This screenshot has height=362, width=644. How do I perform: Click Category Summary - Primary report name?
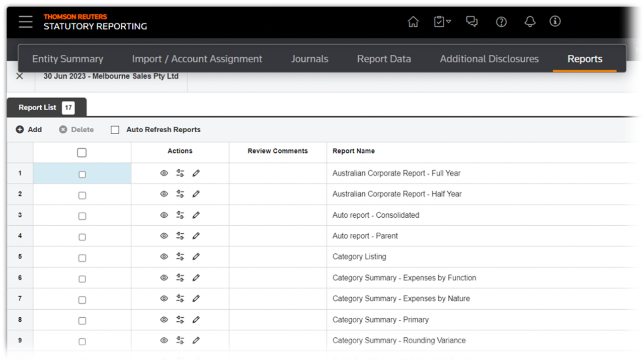point(380,320)
